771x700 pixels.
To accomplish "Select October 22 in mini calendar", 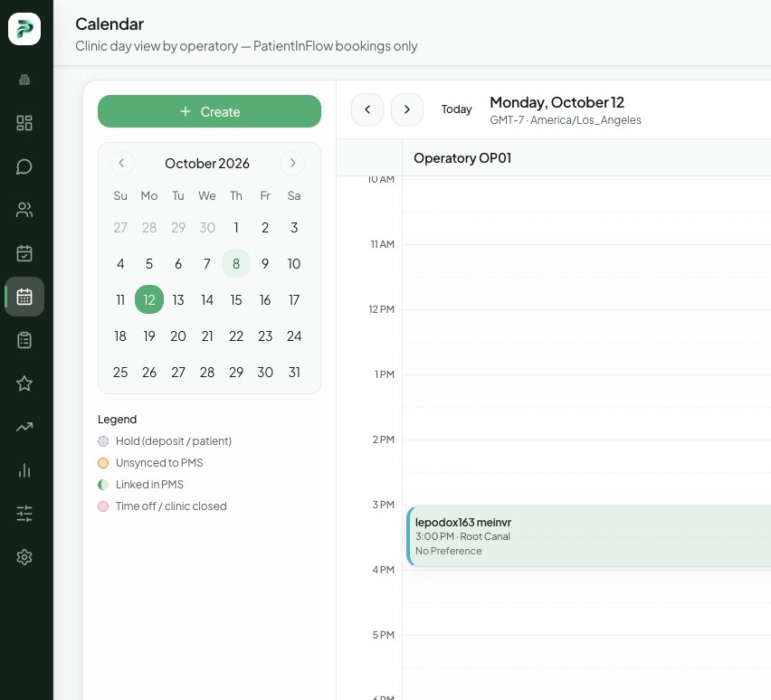I will (x=236, y=336).
